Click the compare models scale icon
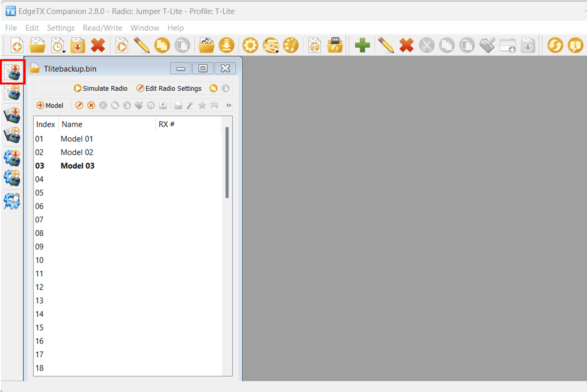 315,45
